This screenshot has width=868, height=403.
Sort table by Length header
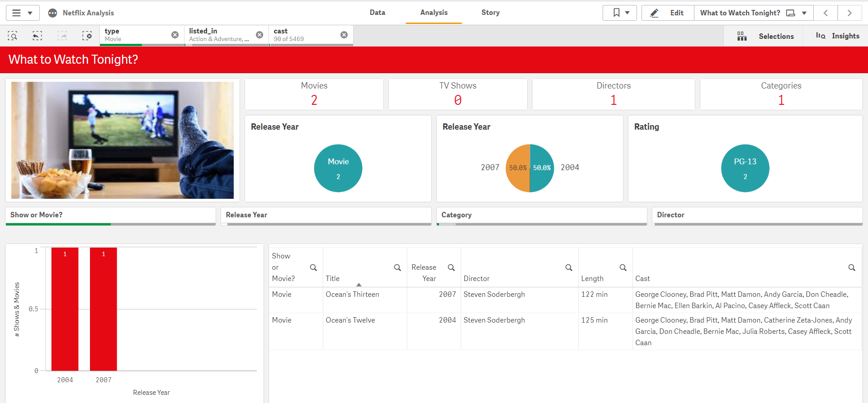[592, 279]
